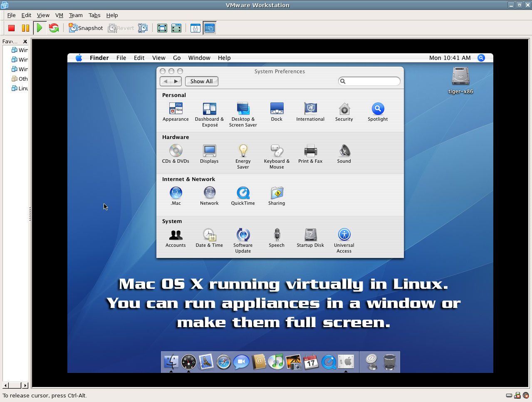Click System Preferences icon in the Dock
The image size is (532, 402).
pyautogui.click(x=346, y=362)
